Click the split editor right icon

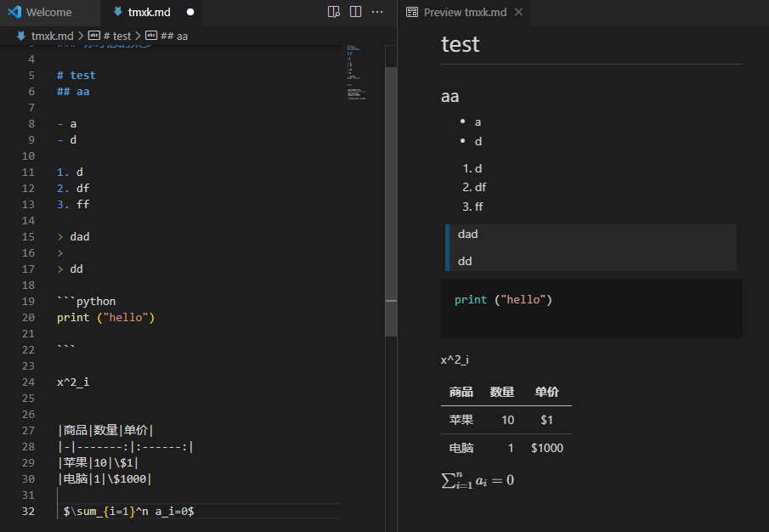355,12
